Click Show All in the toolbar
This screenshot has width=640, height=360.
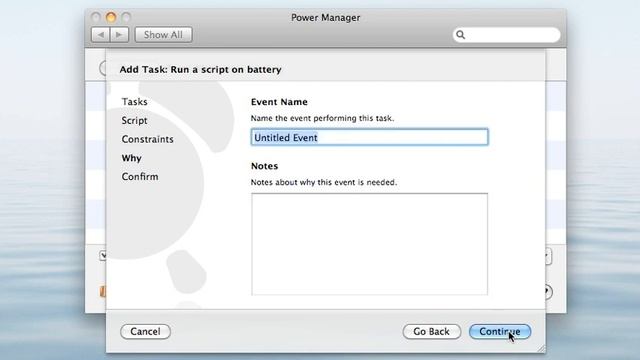pyautogui.click(x=163, y=35)
